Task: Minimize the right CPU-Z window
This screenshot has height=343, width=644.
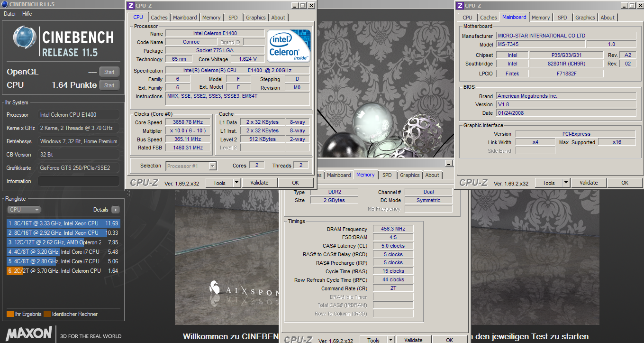Action: point(624,6)
